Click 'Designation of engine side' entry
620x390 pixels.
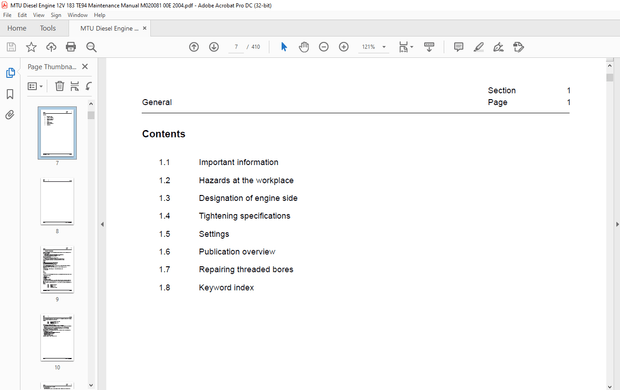pyautogui.click(x=248, y=198)
